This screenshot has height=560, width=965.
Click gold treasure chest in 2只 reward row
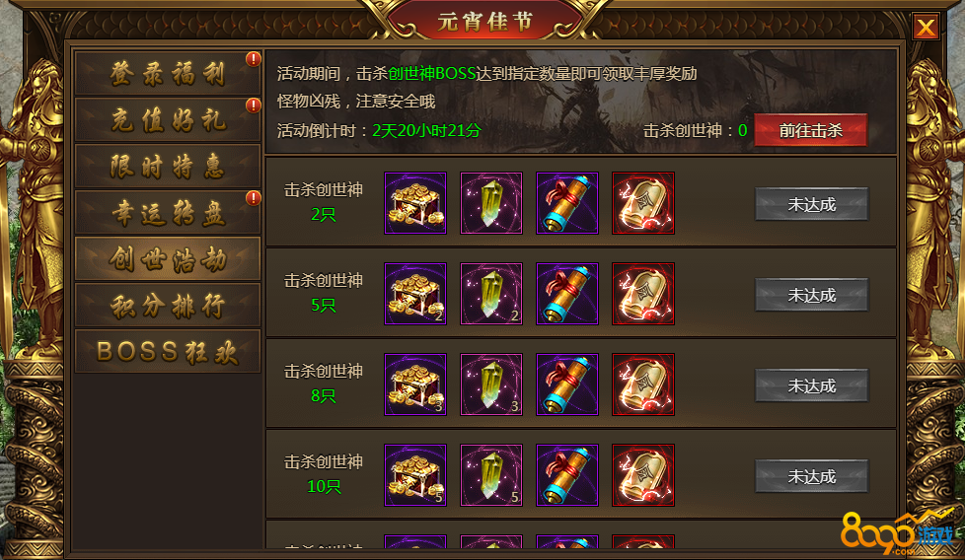tap(415, 203)
